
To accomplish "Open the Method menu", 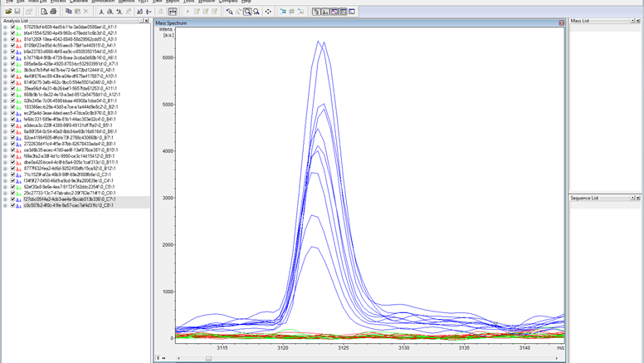I will coord(126,1).
